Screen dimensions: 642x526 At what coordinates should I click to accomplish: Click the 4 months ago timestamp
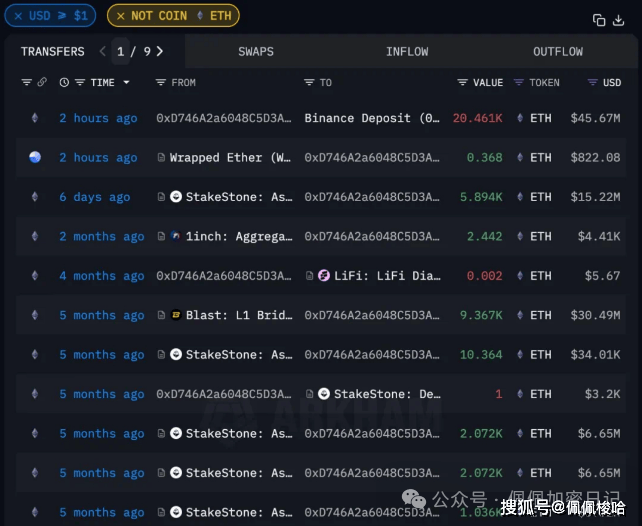point(102,276)
